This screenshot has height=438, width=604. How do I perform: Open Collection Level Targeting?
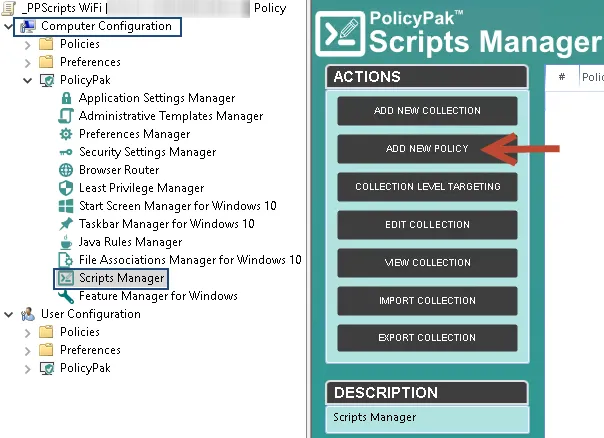pos(427,186)
